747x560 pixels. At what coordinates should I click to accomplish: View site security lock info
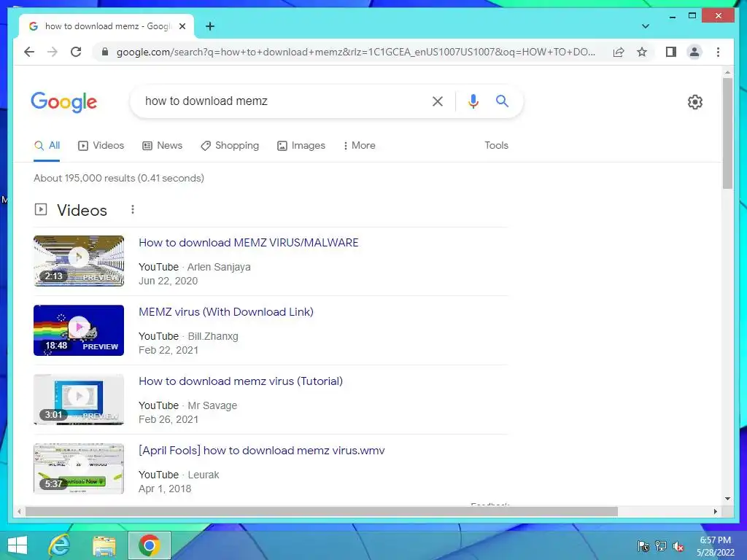(x=105, y=52)
